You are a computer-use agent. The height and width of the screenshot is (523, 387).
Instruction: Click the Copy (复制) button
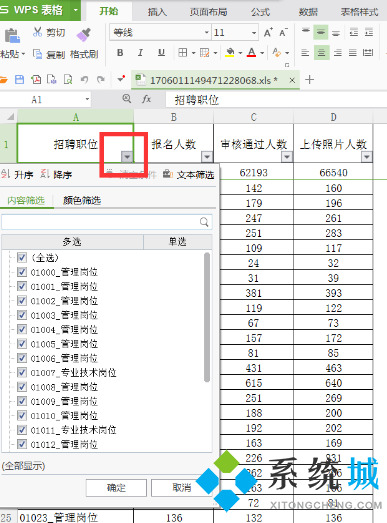(49, 54)
